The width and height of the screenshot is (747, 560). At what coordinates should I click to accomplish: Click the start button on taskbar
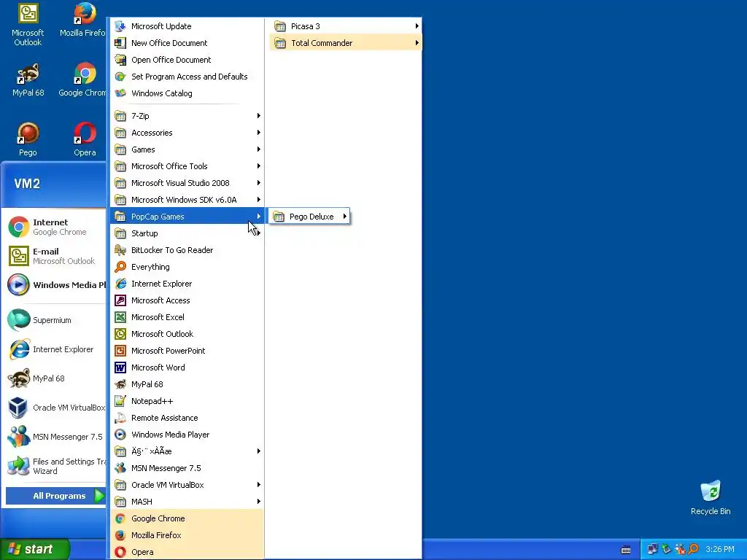pos(35,549)
